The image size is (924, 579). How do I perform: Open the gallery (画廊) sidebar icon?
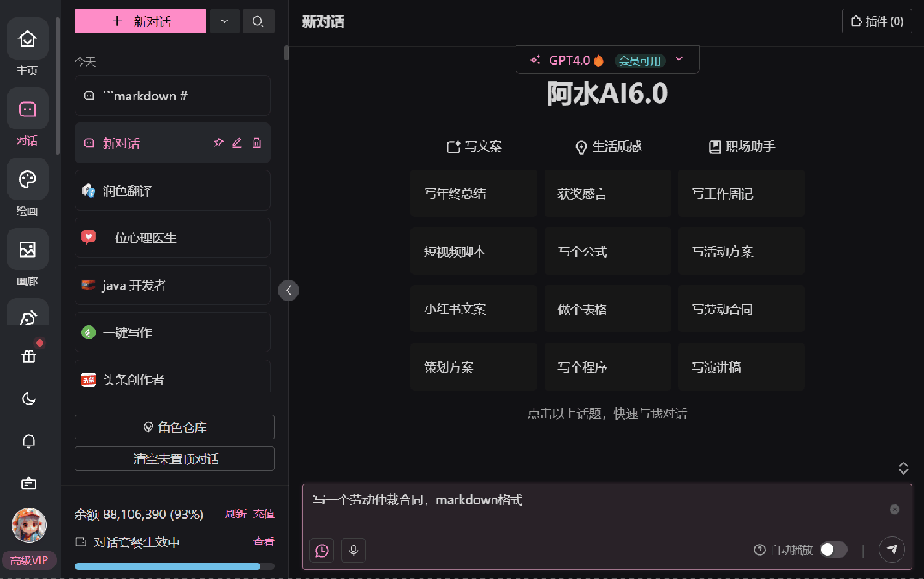click(27, 249)
